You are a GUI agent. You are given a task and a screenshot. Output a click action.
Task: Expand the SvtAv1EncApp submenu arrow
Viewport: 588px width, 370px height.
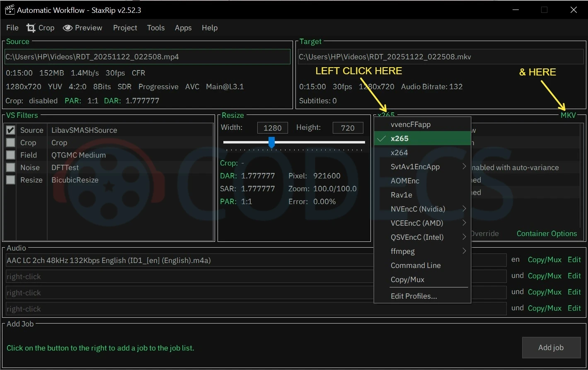tap(464, 167)
